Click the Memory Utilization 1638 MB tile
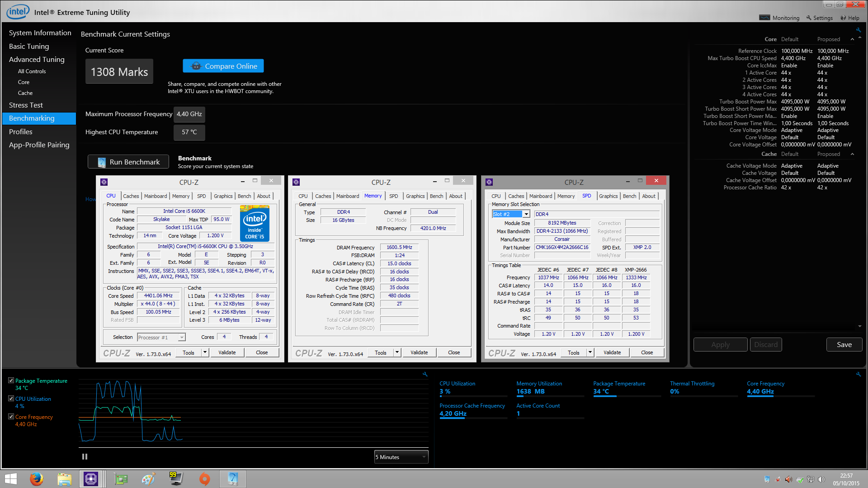This screenshot has height=488, width=868. pyautogui.click(x=550, y=388)
